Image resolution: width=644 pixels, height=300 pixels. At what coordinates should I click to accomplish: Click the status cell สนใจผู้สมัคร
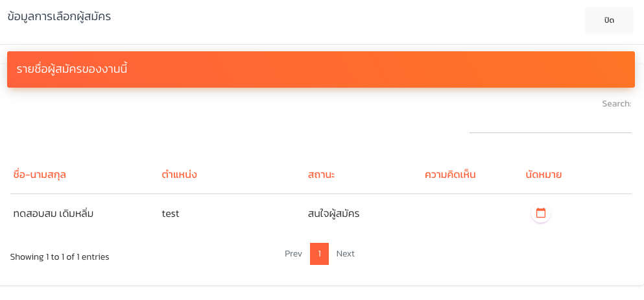(334, 213)
